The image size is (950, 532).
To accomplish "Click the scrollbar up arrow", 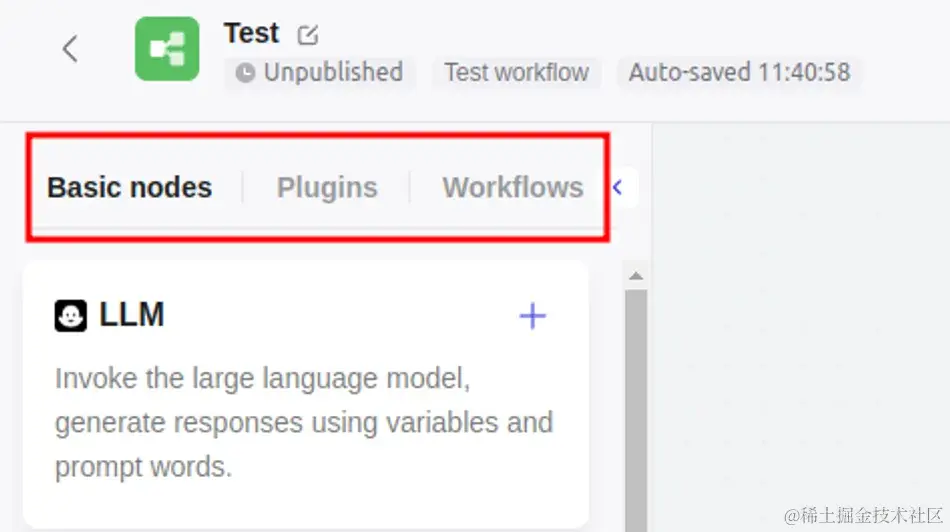I will pyautogui.click(x=636, y=276).
